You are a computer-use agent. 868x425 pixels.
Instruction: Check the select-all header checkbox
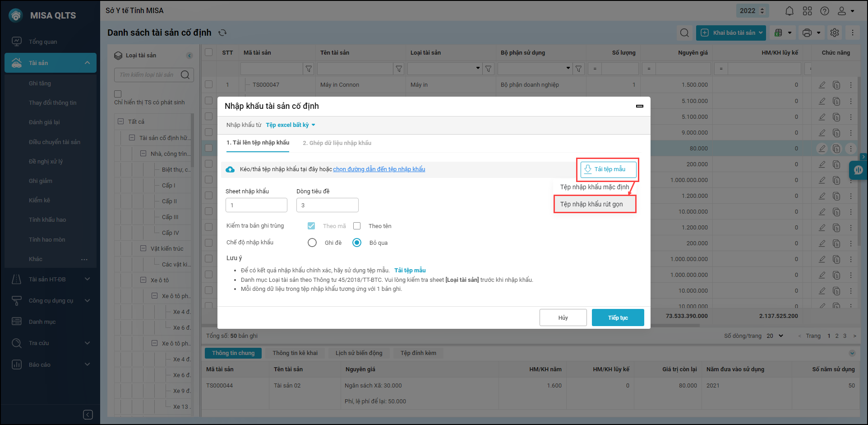point(208,52)
